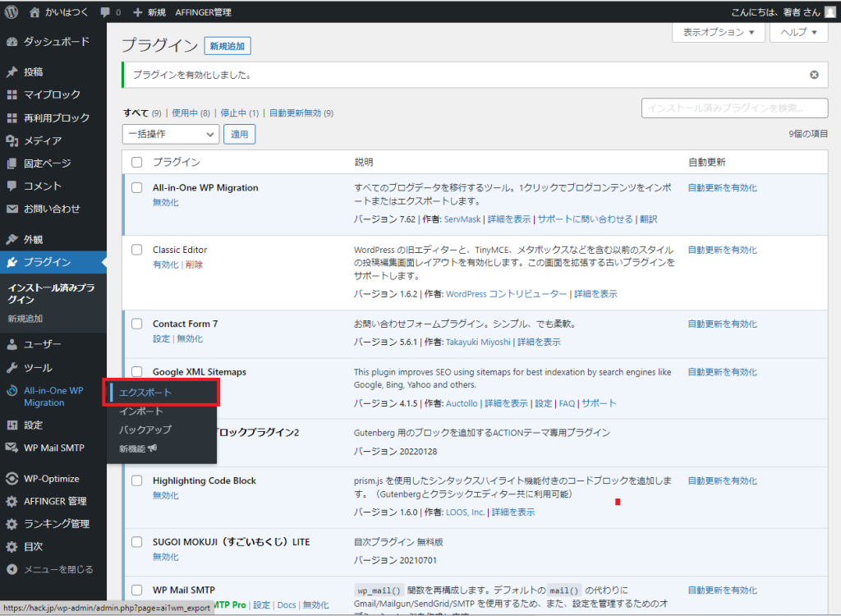
Task: Open メディア sidebar icon
Action: pos(11,140)
